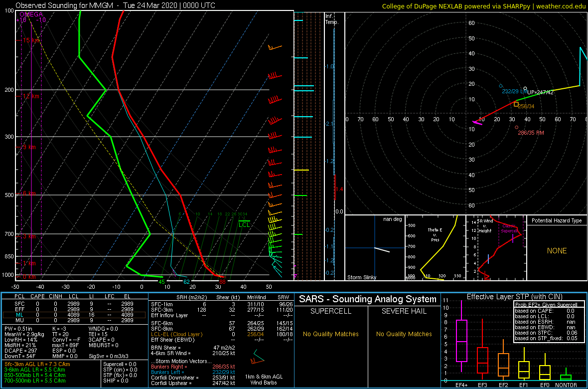Click the 'Effective Layer STP (with CIN)' title

tap(513, 297)
